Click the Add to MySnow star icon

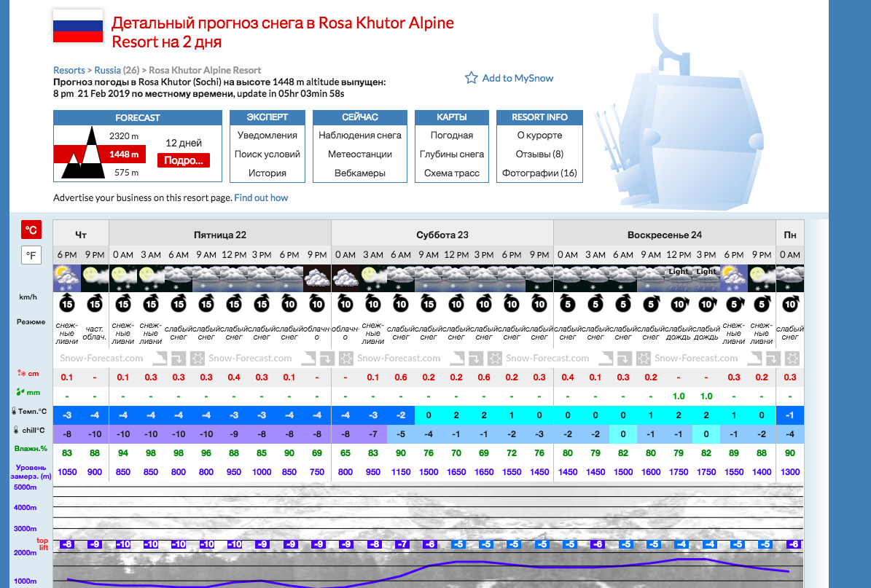[x=471, y=78]
